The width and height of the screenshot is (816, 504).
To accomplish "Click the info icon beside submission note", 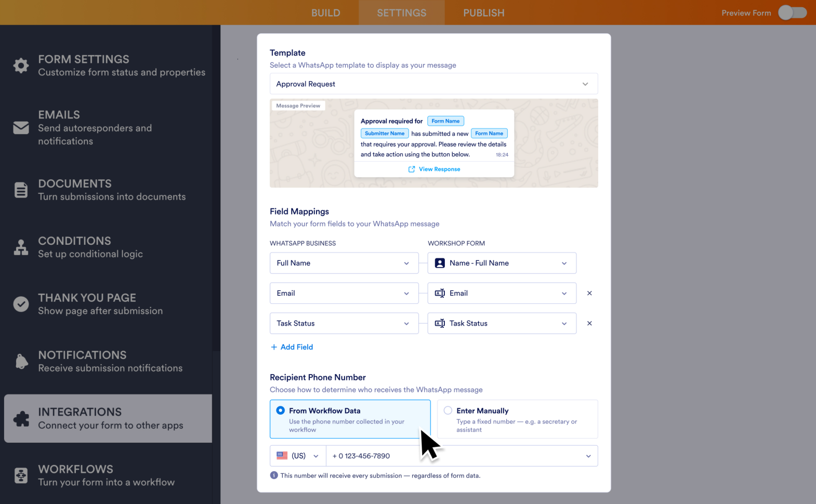I will click(x=274, y=475).
